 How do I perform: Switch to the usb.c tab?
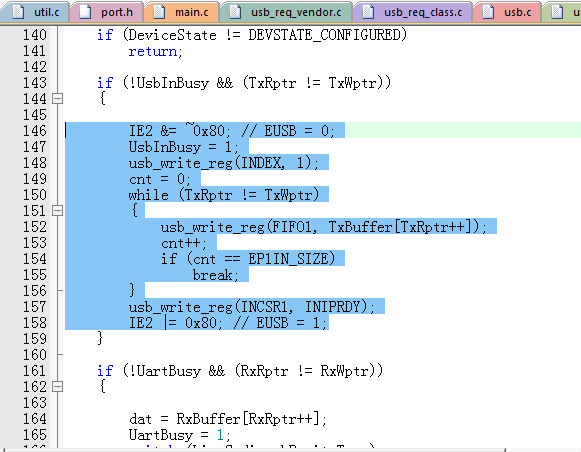click(x=508, y=12)
